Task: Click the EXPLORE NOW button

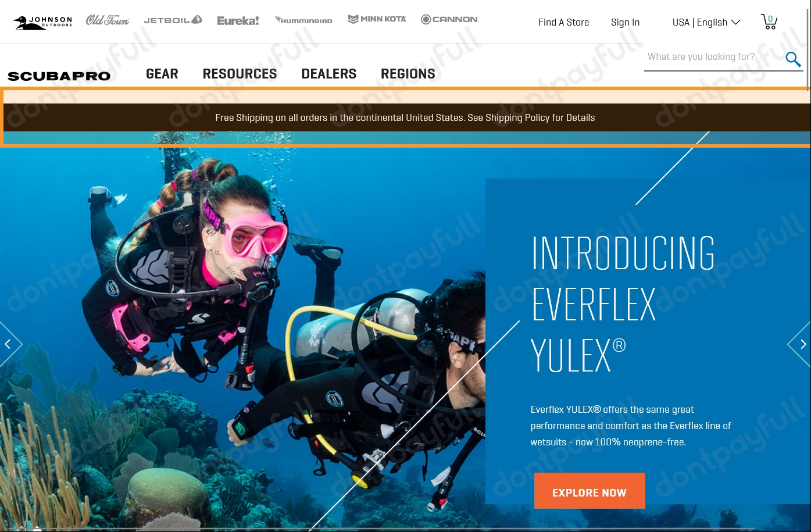Action: pos(590,491)
